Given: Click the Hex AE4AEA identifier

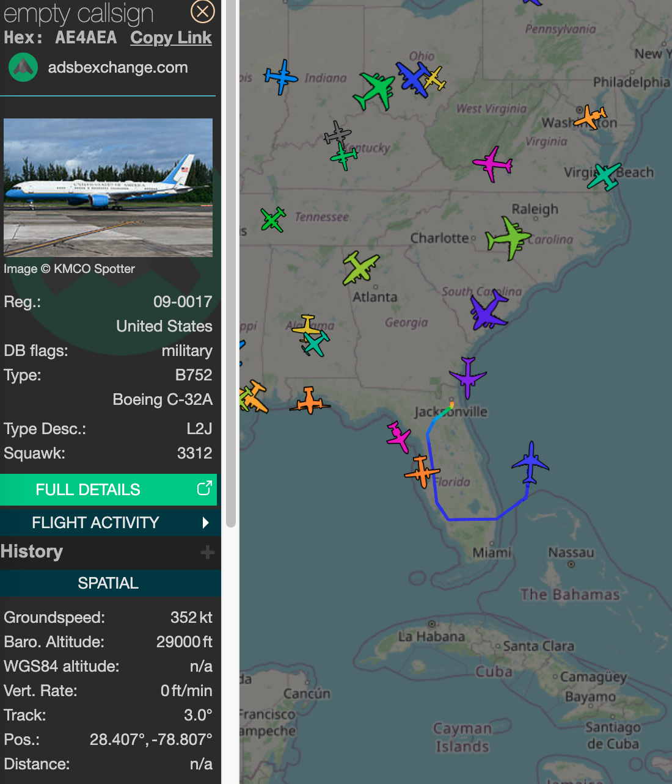Looking at the screenshot, I should coord(86,38).
